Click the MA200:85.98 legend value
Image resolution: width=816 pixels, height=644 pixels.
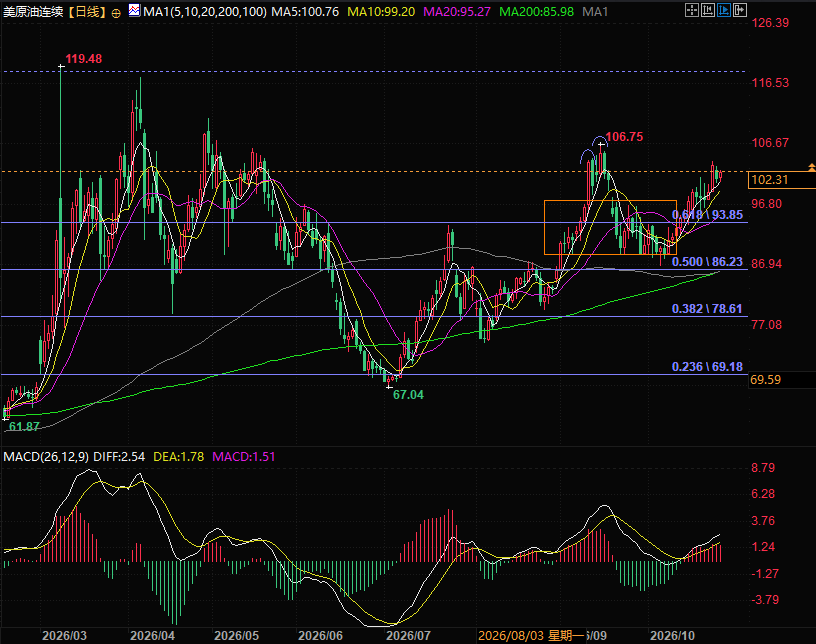(536, 11)
